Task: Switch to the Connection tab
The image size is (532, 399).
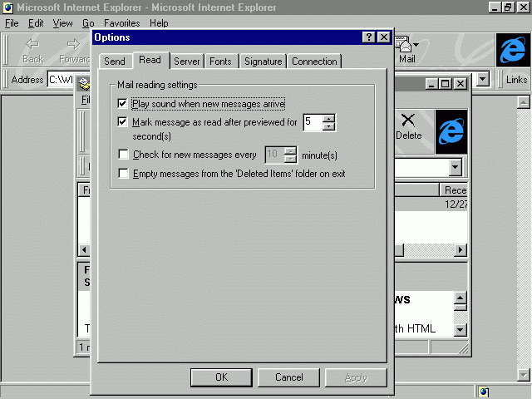Action: [314, 62]
